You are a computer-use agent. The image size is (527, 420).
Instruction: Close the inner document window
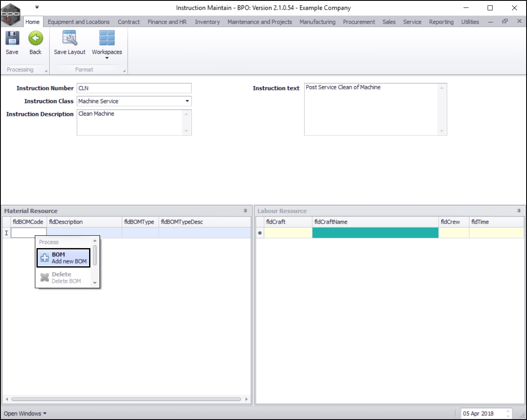pos(519,21)
